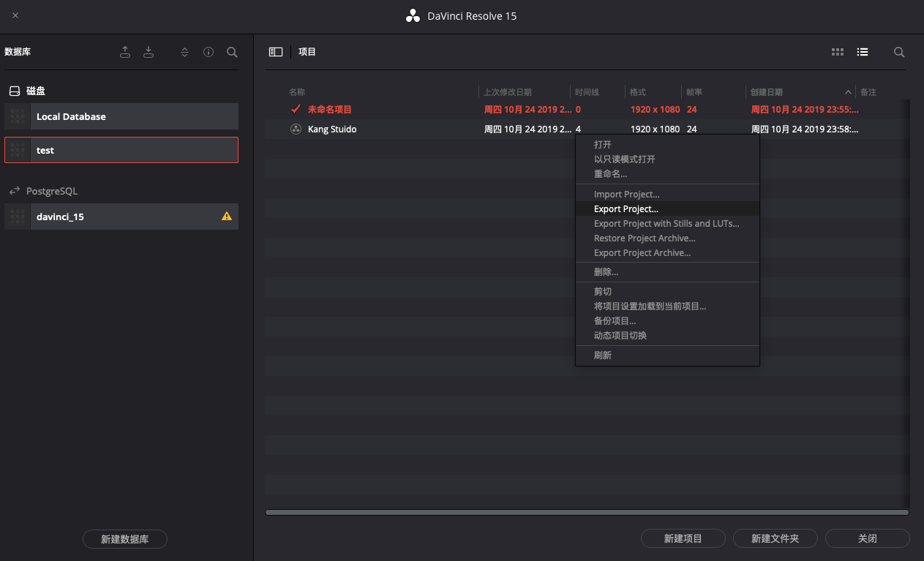
Task: Toggle sort arrow on 创建日期 column
Action: [849, 92]
